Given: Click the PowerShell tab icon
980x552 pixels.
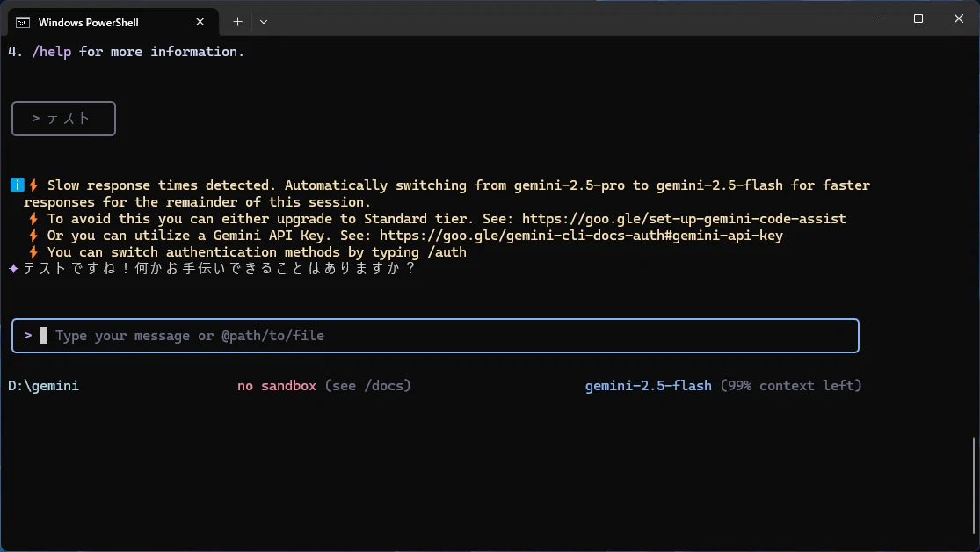Looking at the screenshot, I should tap(23, 23).
